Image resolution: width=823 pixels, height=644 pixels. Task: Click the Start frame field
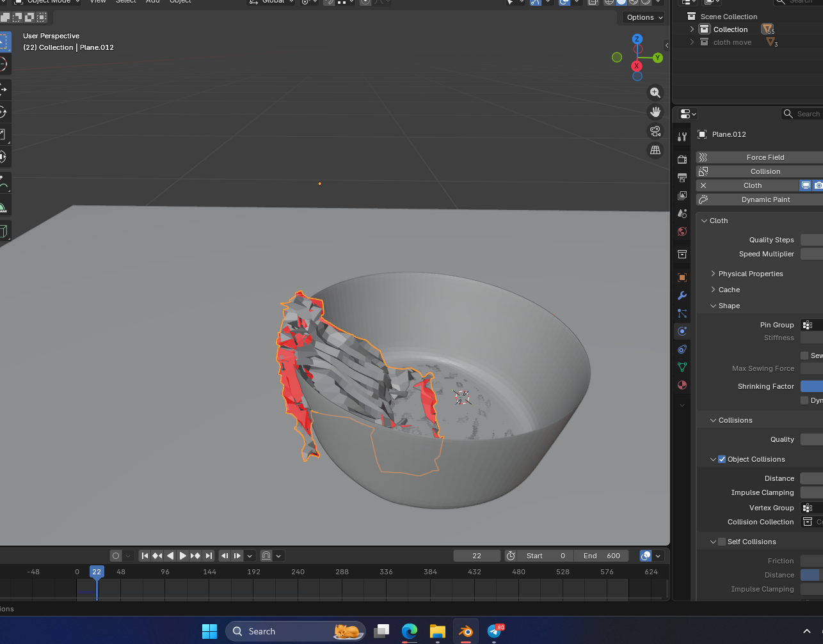545,556
